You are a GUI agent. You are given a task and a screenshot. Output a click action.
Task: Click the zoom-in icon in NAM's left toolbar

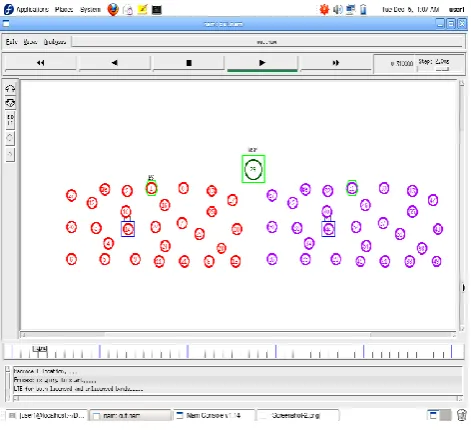[10, 88]
